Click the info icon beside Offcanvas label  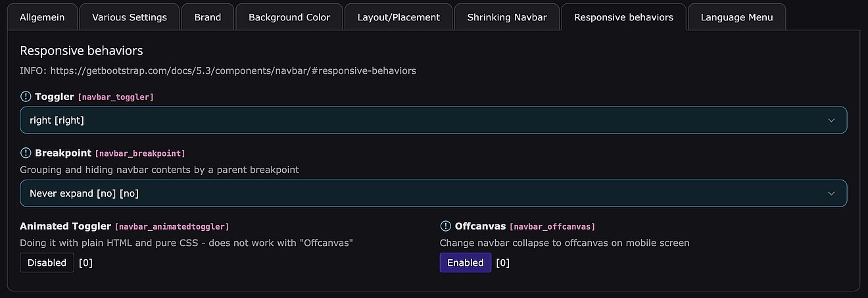(x=445, y=226)
